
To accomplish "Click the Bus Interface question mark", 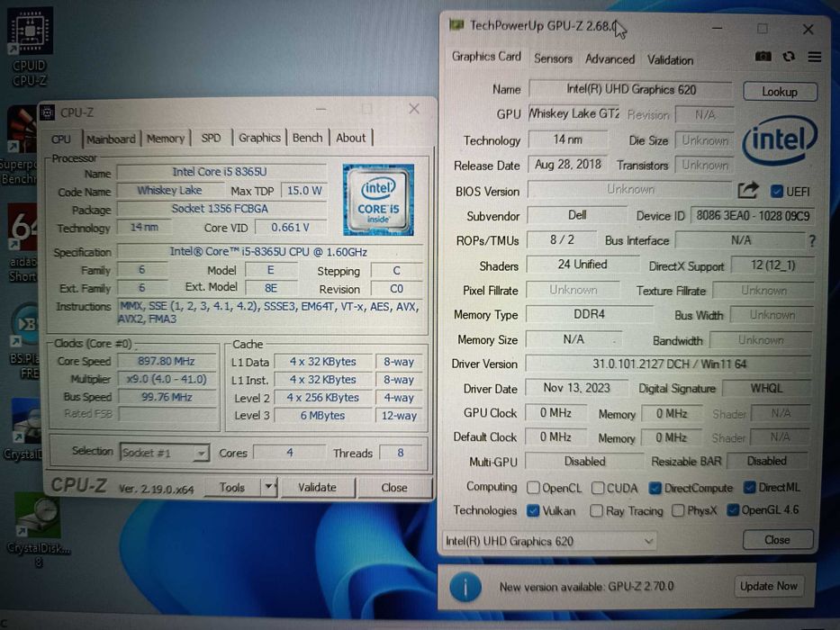I will (812, 241).
